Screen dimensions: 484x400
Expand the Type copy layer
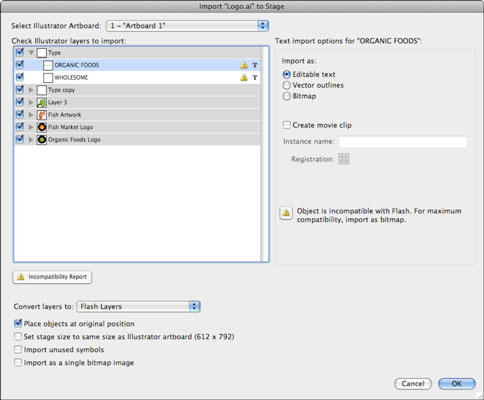pyautogui.click(x=31, y=90)
